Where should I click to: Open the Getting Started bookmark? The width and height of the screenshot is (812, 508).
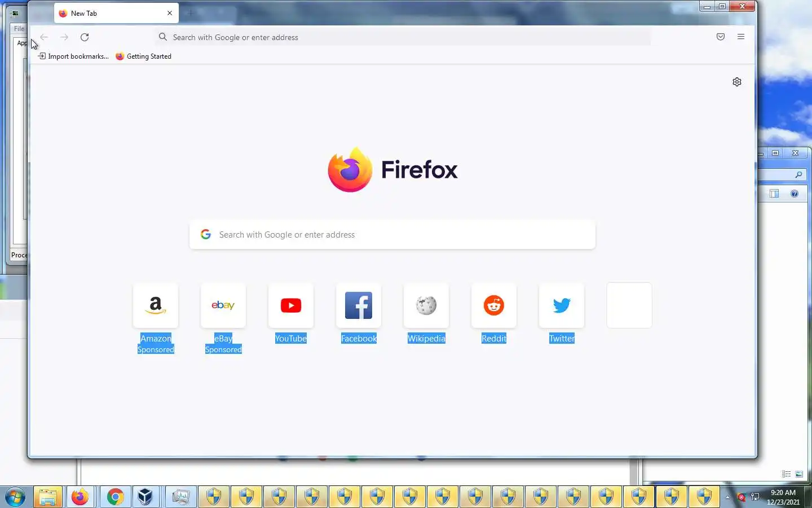tap(143, 56)
